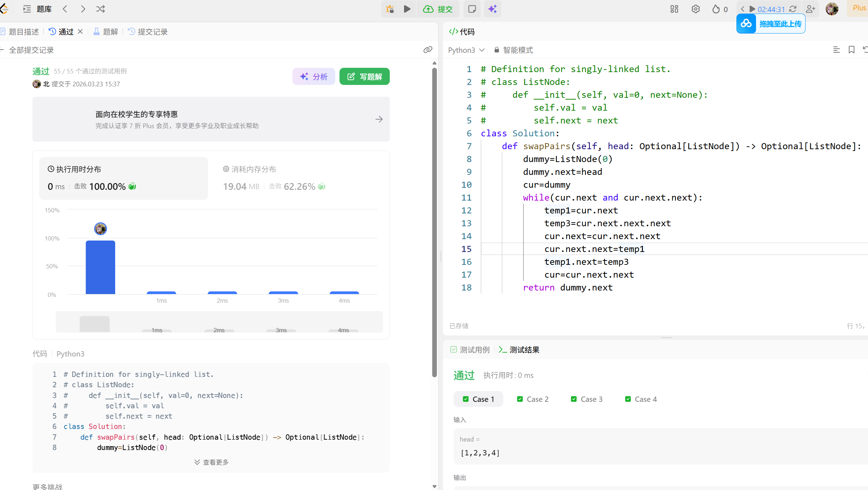The width and height of the screenshot is (868, 490).
Task: Click the debug bug icon in toolbar
Action: coord(390,9)
